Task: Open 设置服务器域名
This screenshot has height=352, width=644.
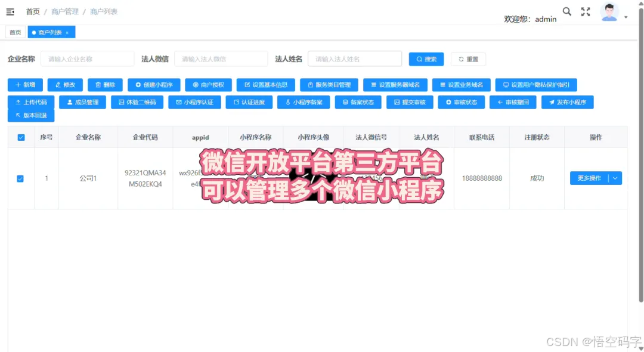Action: 395,85
